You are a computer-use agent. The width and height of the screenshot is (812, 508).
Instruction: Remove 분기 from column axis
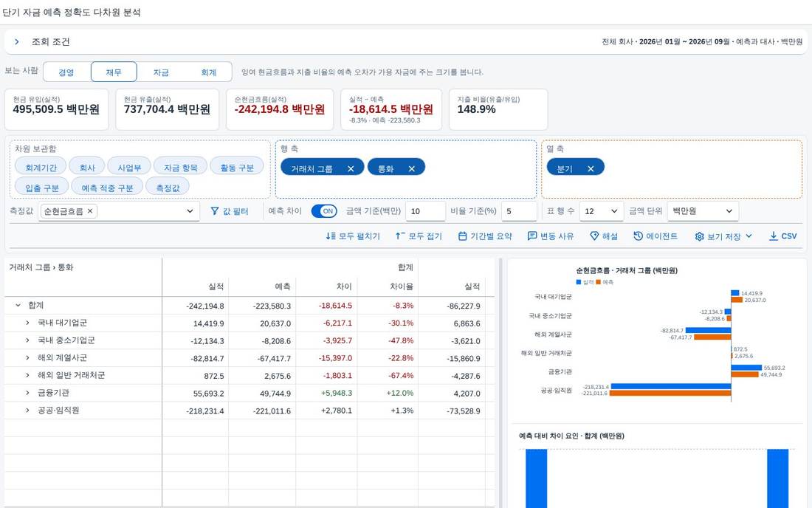591,169
